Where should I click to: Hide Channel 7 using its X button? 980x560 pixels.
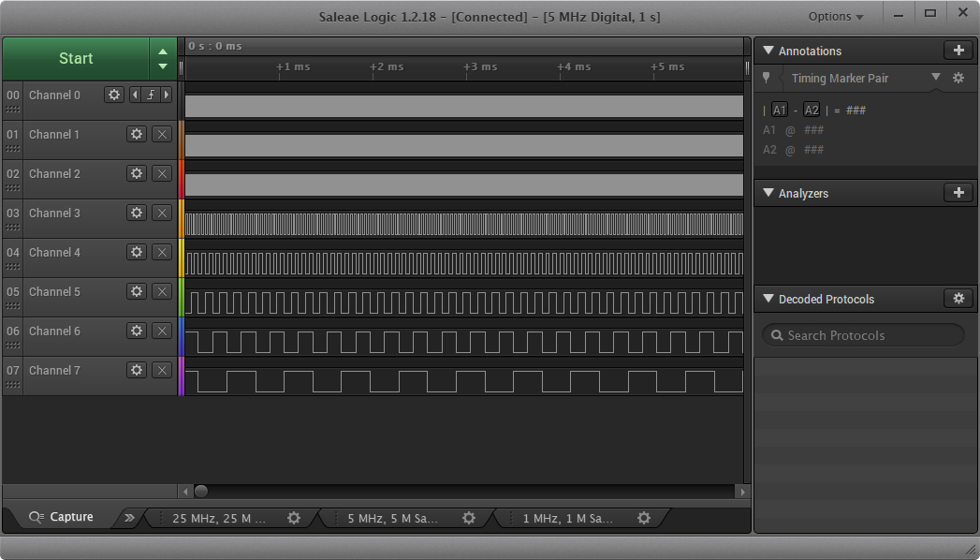pos(161,370)
